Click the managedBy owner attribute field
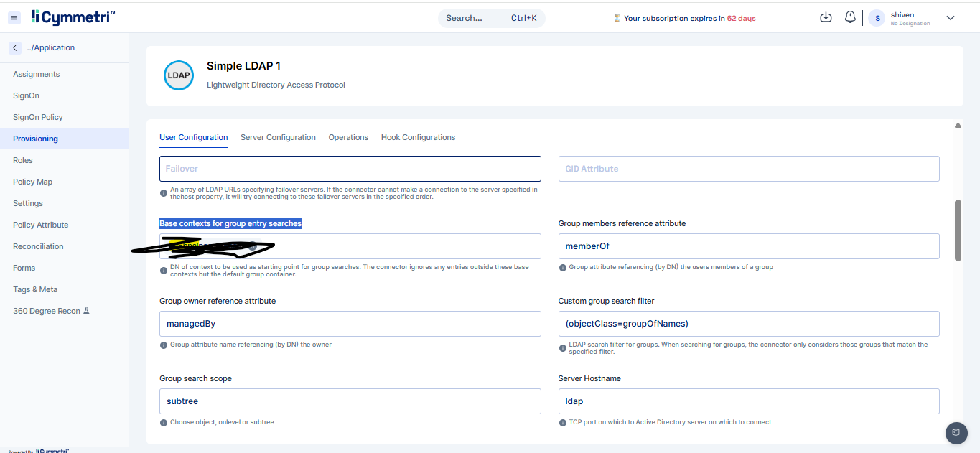Image resolution: width=980 pixels, height=453 pixels. point(350,324)
